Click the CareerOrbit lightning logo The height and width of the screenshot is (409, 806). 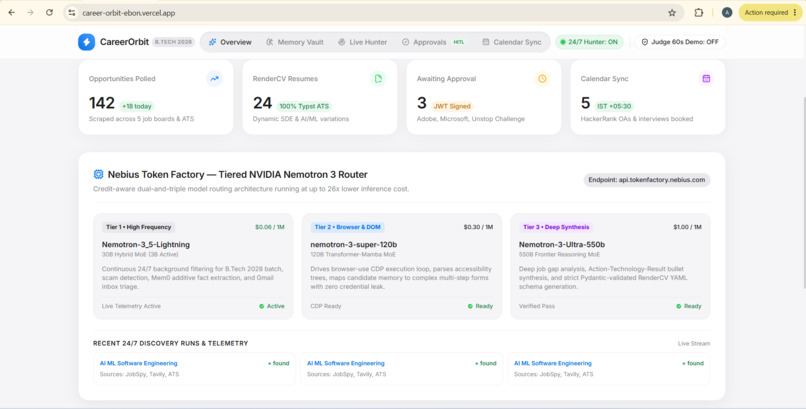(86, 42)
